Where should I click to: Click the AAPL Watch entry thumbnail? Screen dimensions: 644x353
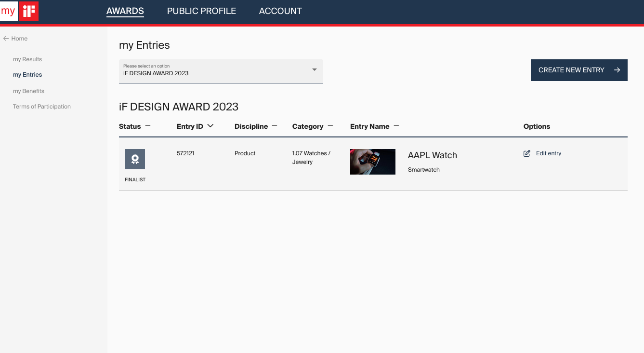tap(372, 162)
